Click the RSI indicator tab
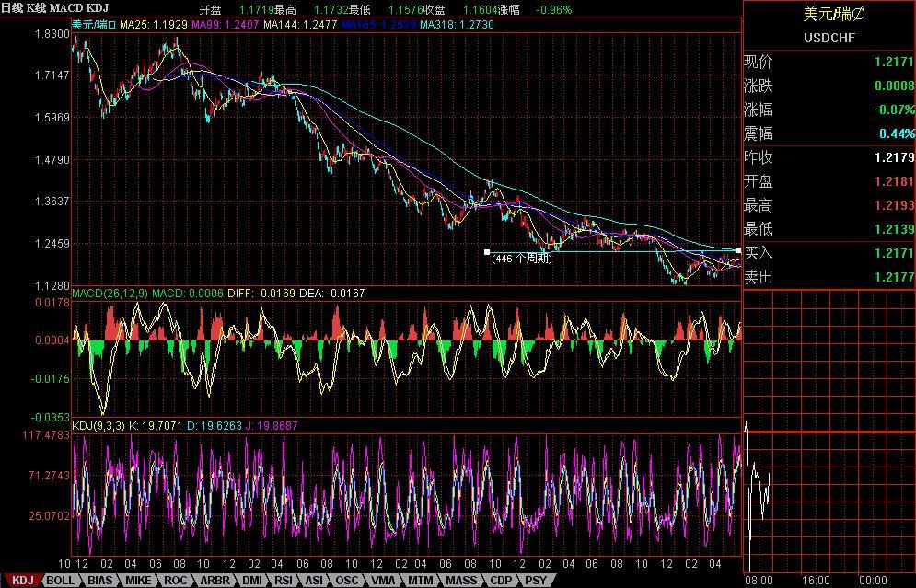Viewport: 916px width, 588px height. (284, 581)
